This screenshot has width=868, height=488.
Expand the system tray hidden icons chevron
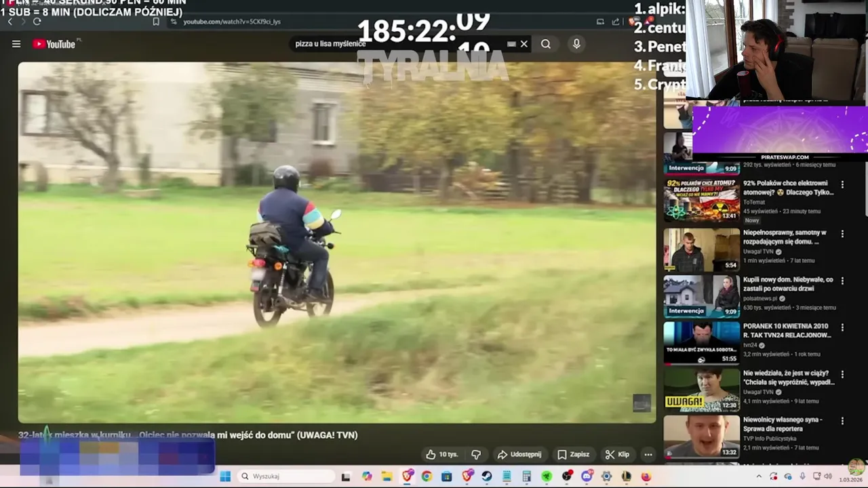[759, 476]
